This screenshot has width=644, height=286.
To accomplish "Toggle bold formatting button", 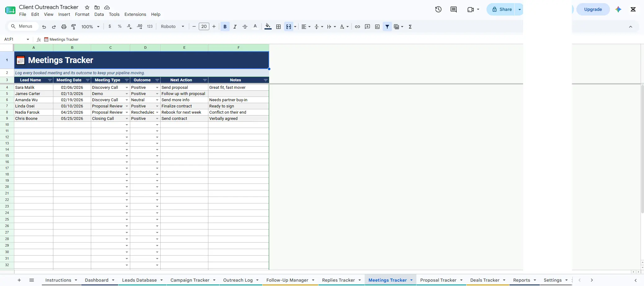I will tap(225, 27).
